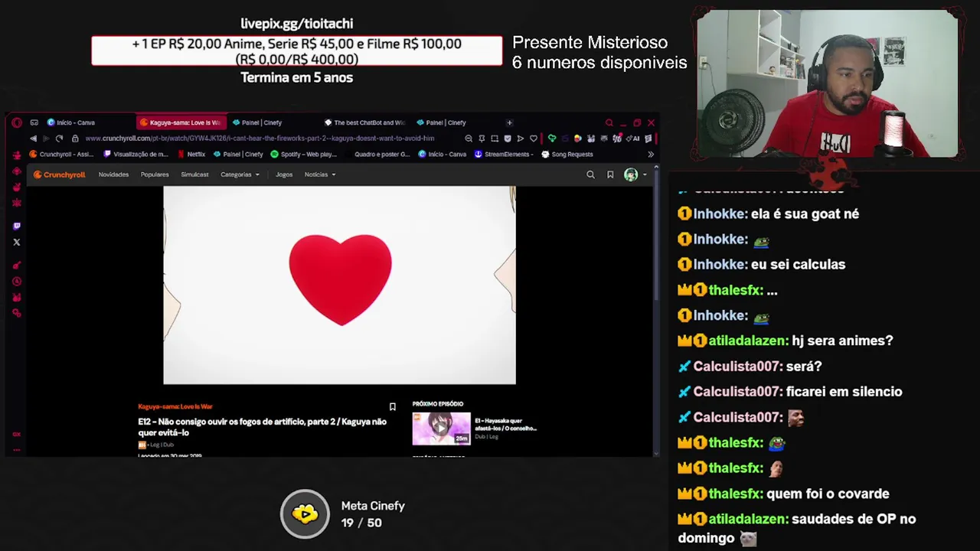
Task: Open next episode thumbnail E1 Hayasaka
Action: tap(441, 429)
